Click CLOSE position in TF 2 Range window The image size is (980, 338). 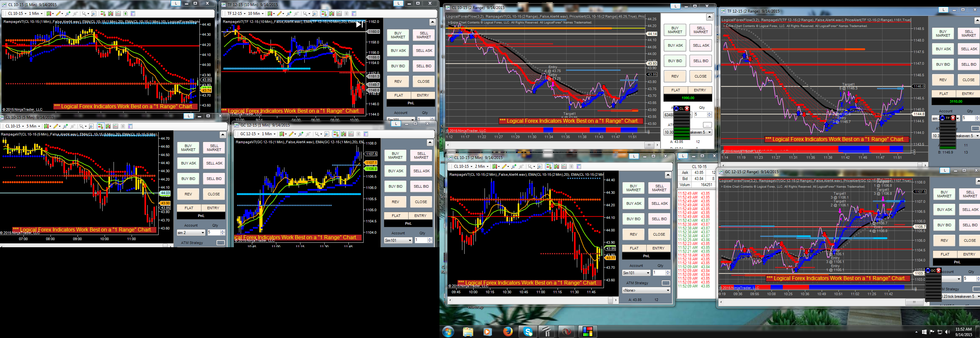point(968,80)
